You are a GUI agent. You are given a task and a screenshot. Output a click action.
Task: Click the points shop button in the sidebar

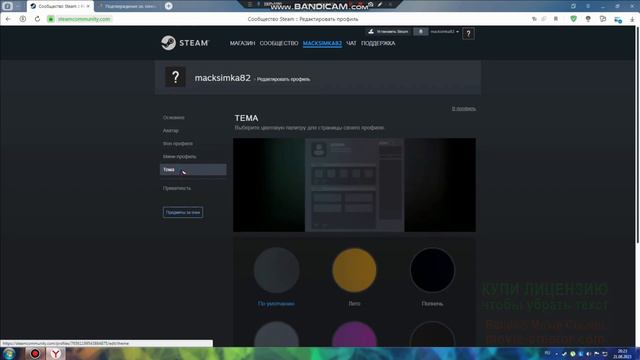point(183,212)
